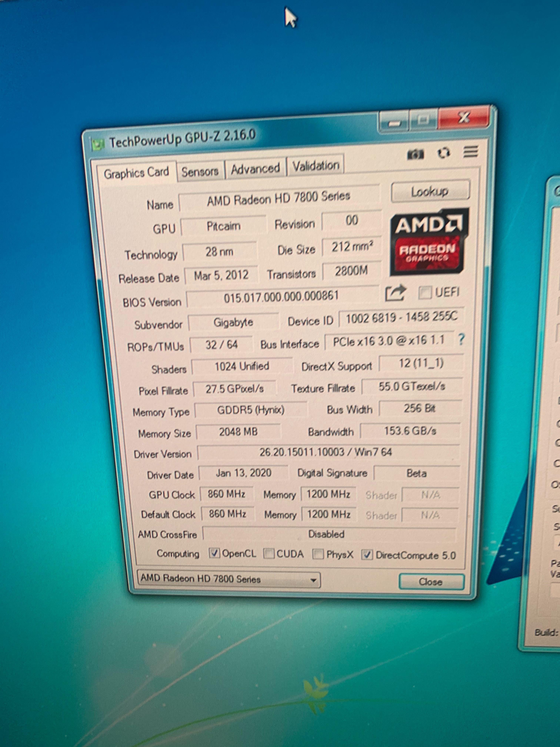Take a screenshot with the camera icon

coord(416,154)
